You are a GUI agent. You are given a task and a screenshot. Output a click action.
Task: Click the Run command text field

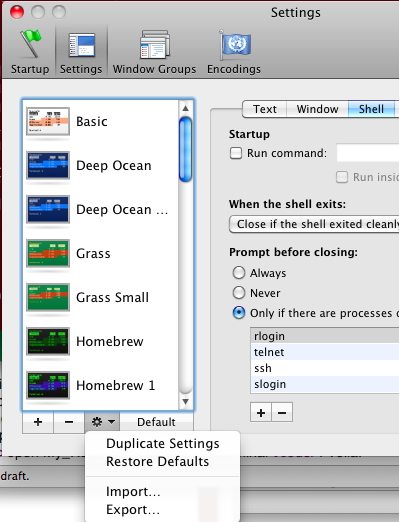click(x=368, y=153)
